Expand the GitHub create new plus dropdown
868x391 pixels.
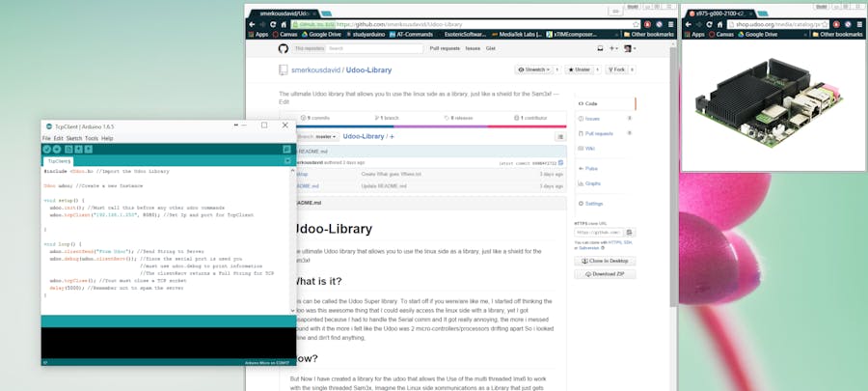[x=613, y=48]
